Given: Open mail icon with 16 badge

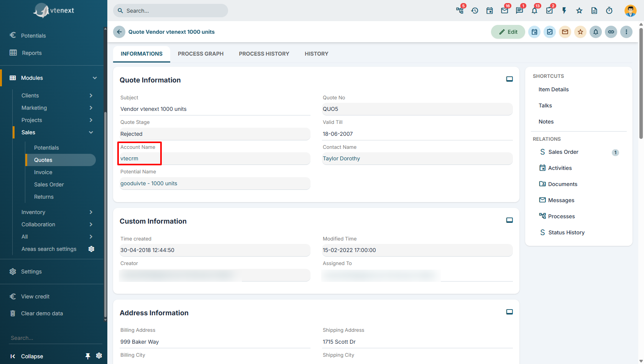Looking at the screenshot, I should tap(504, 10).
